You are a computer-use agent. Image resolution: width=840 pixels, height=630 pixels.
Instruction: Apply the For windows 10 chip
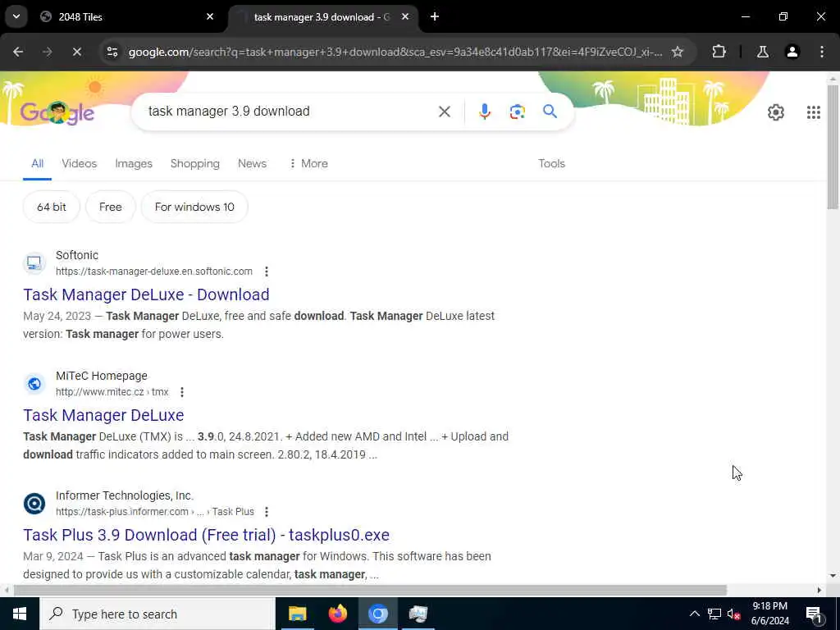(x=194, y=207)
